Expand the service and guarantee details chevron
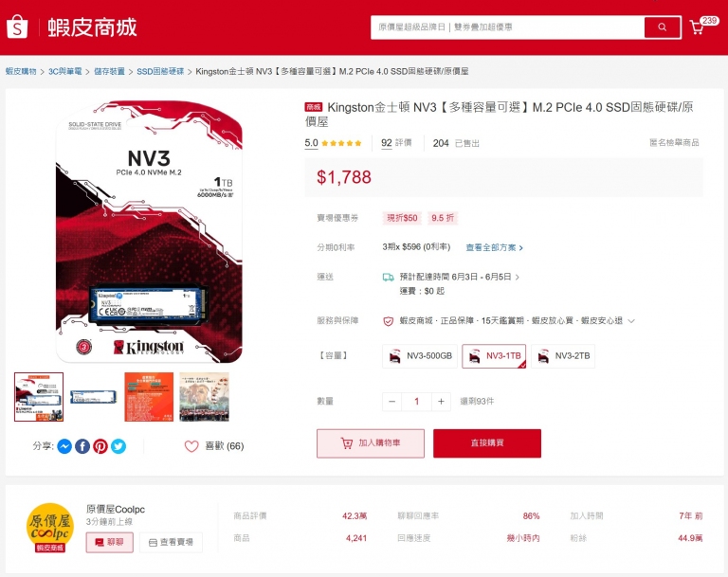 click(631, 321)
